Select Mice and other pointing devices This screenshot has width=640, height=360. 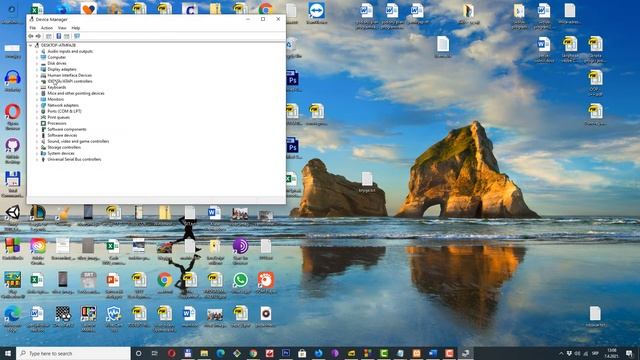[76, 93]
